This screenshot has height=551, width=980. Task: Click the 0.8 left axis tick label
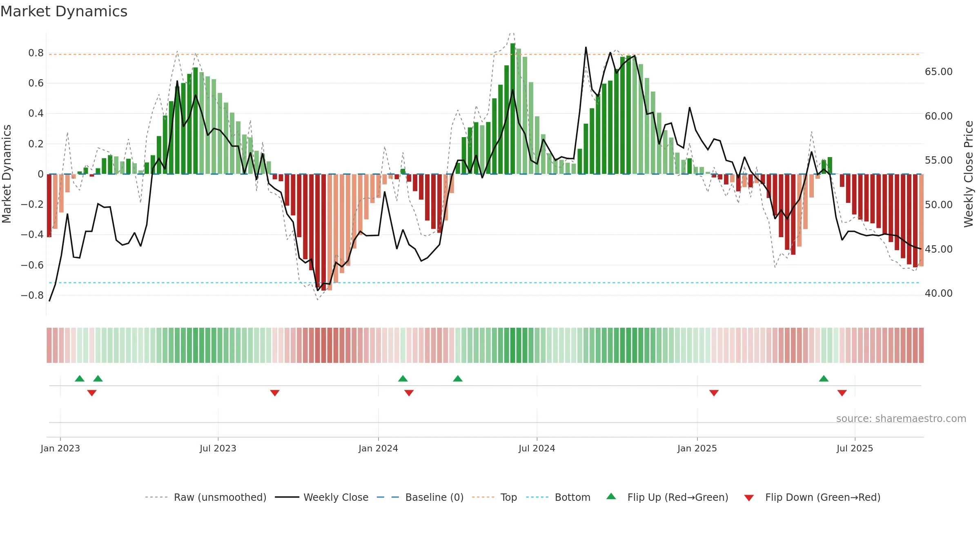(x=36, y=53)
